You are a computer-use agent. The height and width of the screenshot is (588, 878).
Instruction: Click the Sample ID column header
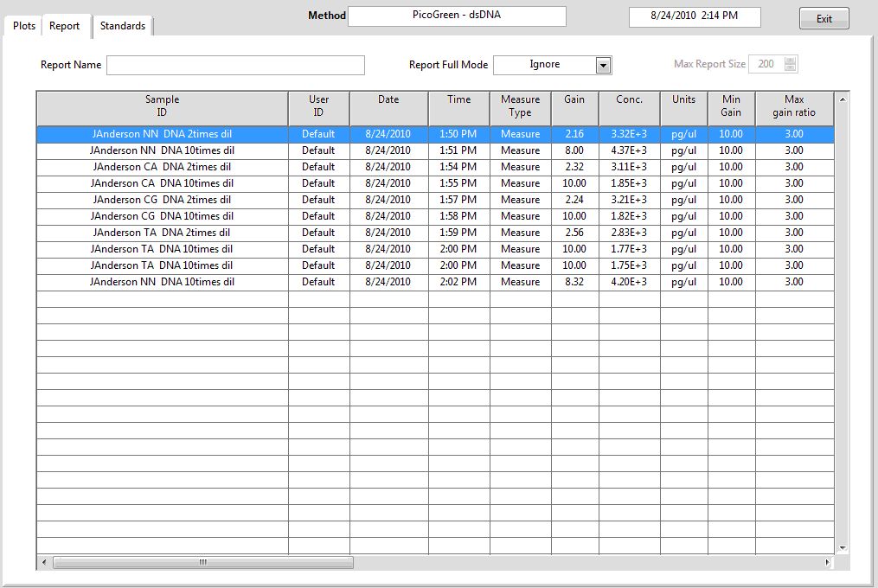click(163, 109)
